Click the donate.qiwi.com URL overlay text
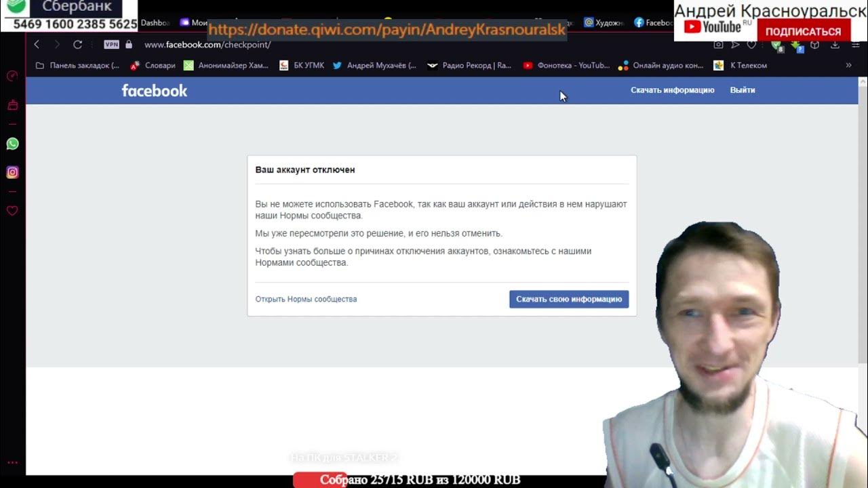The image size is (868, 488). (x=387, y=30)
